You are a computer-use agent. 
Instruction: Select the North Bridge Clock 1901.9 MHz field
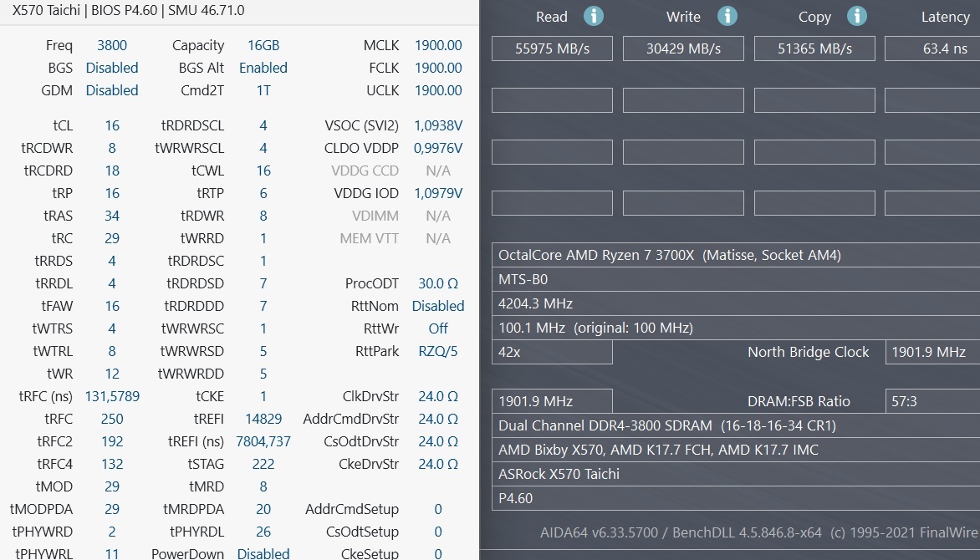[932, 352]
